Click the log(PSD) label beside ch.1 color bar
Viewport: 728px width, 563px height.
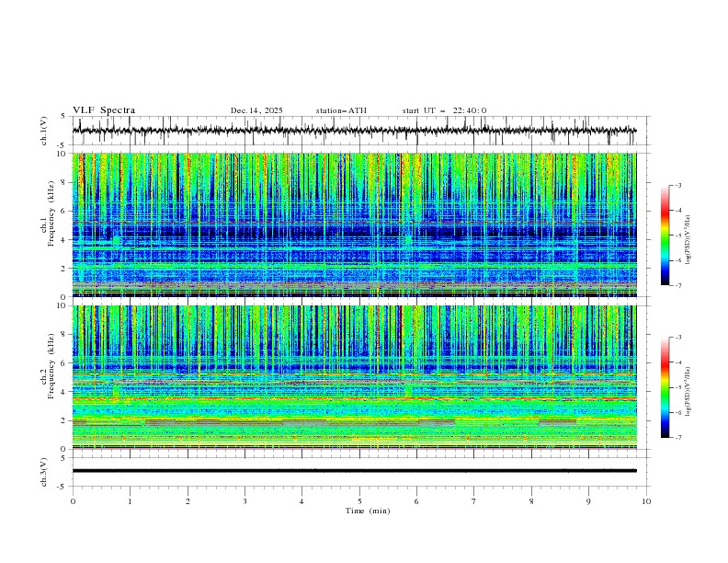tap(688, 236)
